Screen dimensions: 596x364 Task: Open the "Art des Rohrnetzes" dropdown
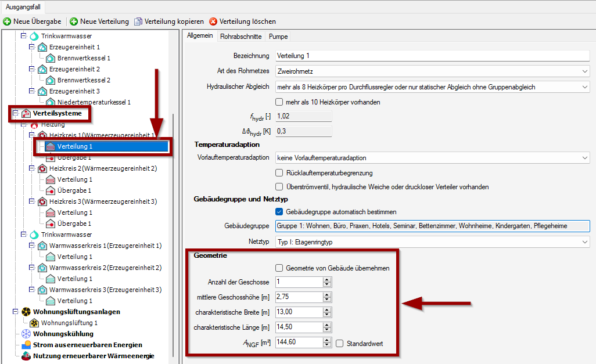585,70
